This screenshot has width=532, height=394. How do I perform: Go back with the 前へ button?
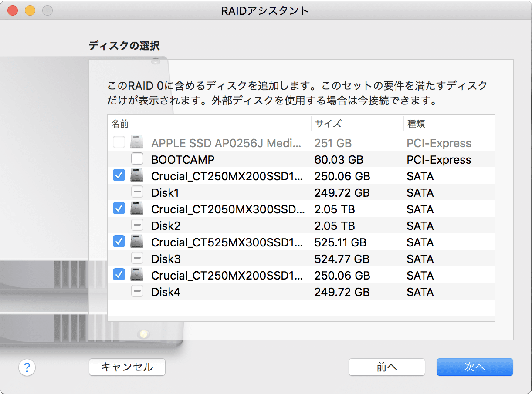387,367
